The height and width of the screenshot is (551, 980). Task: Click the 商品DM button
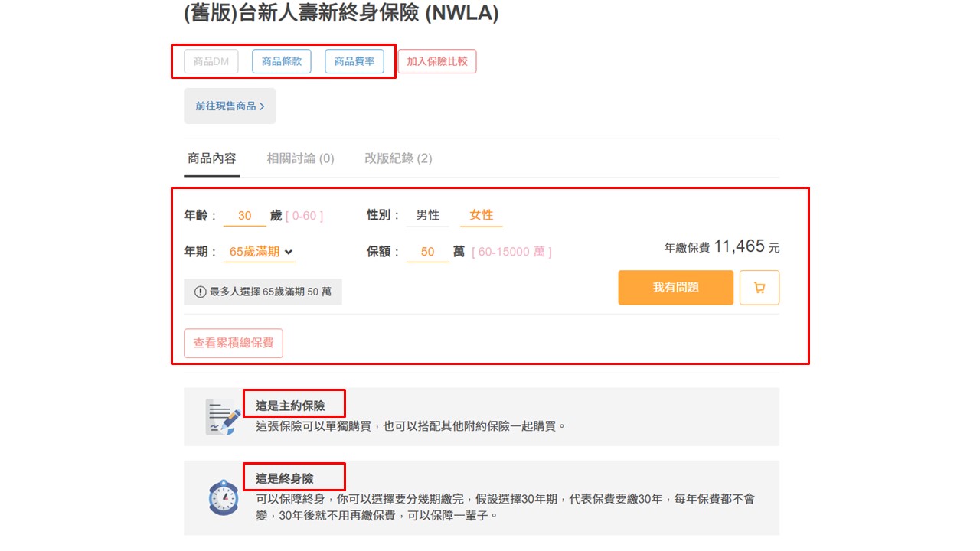point(211,61)
